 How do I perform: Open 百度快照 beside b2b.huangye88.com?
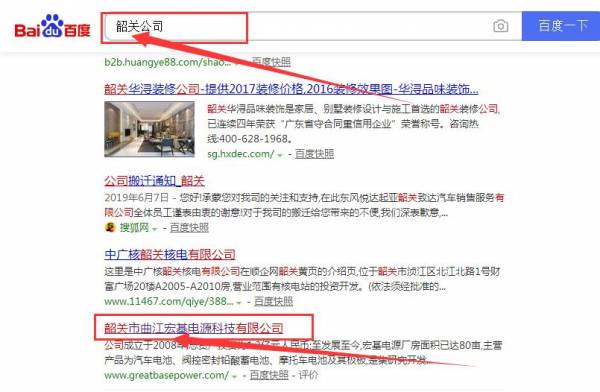(x=271, y=62)
